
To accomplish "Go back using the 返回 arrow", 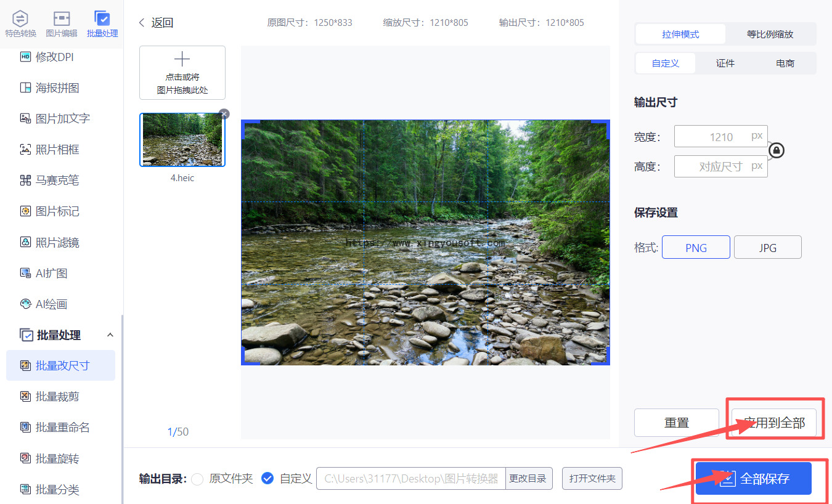I will tap(156, 23).
